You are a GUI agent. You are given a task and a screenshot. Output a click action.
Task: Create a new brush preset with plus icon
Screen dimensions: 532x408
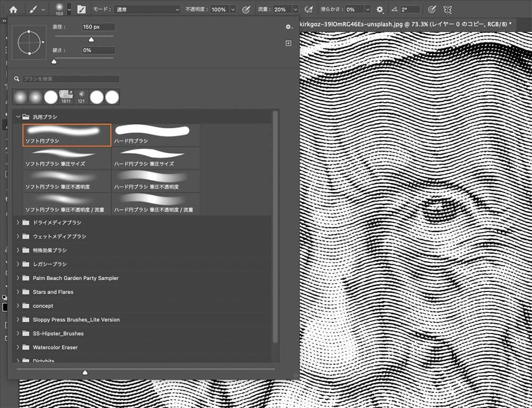pos(288,43)
